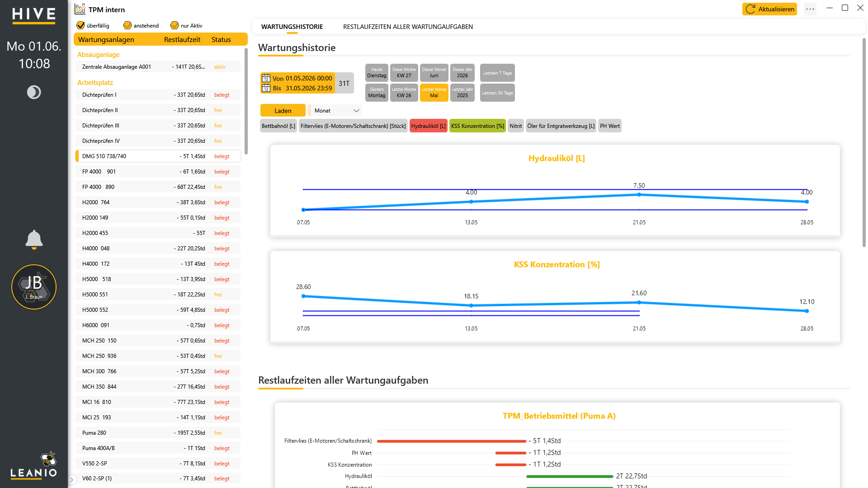Click the Filtervlies red remaining-time bar
This screenshot has width=868, height=488.
452,441
